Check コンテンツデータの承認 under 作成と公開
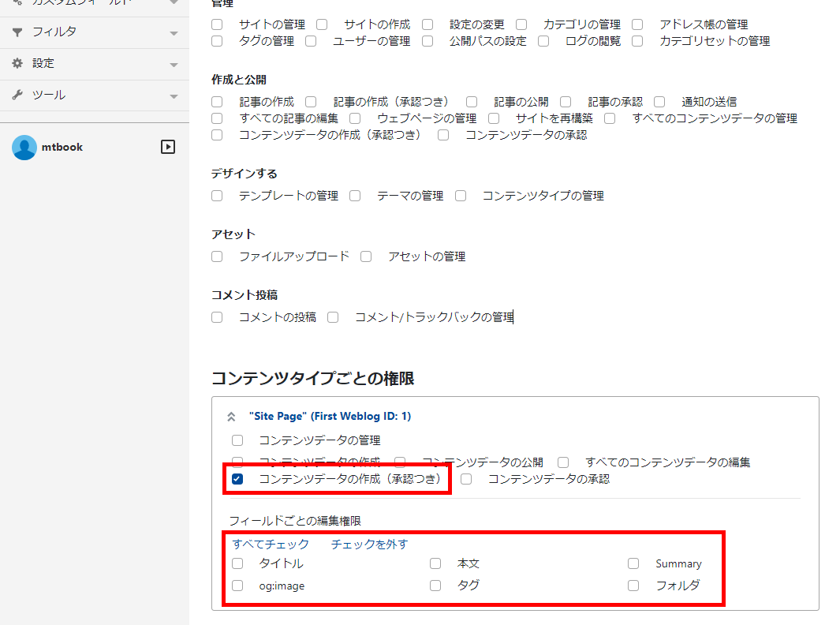The height and width of the screenshot is (625, 840). 443,135
